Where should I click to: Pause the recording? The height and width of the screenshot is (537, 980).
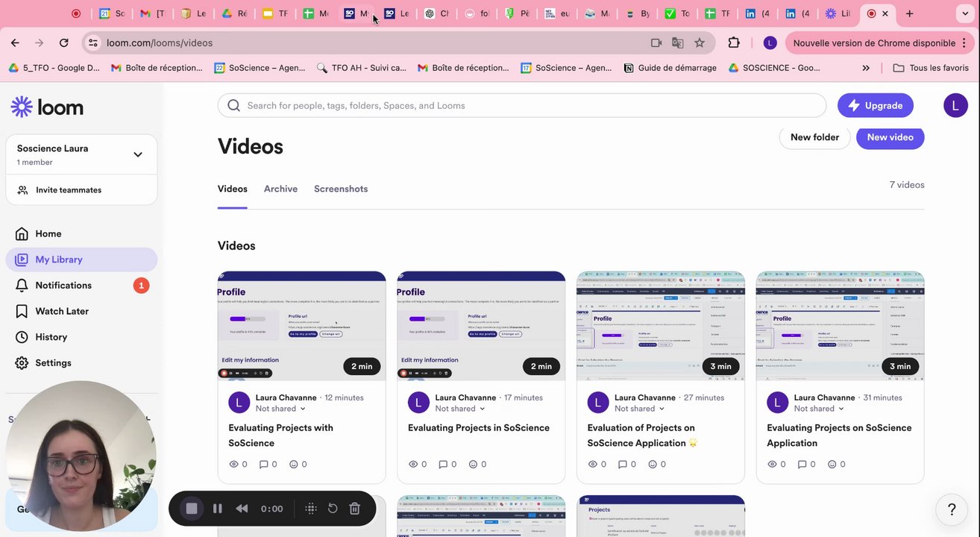pos(218,509)
